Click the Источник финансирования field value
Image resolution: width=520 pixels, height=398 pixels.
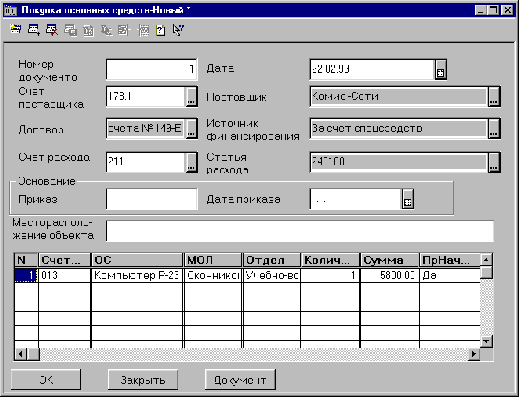click(x=399, y=128)
